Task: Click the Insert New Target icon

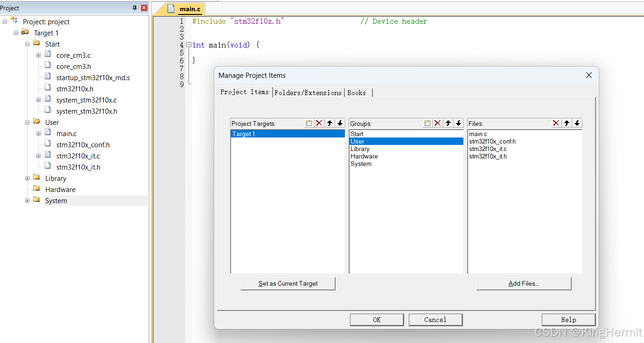Action: 308,123
